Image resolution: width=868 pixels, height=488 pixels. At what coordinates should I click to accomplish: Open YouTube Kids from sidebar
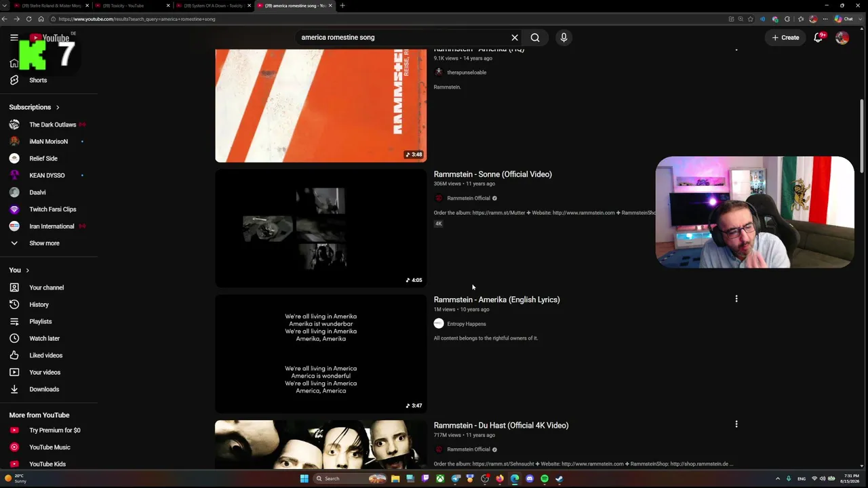(x=47, y=464)
